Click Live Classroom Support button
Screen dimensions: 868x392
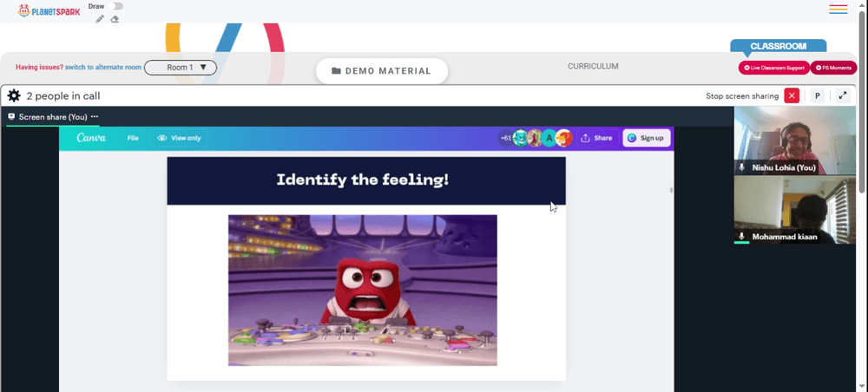pyautogui.click(x=774, y=68)
